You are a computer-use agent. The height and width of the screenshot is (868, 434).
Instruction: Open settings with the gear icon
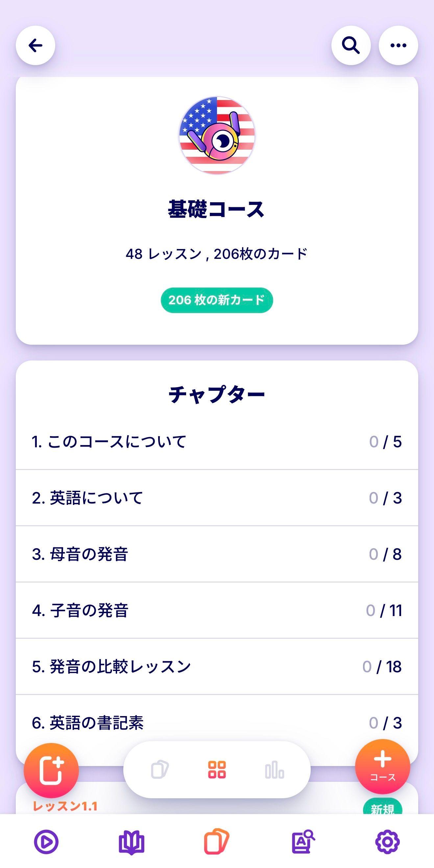click(388, 842)
